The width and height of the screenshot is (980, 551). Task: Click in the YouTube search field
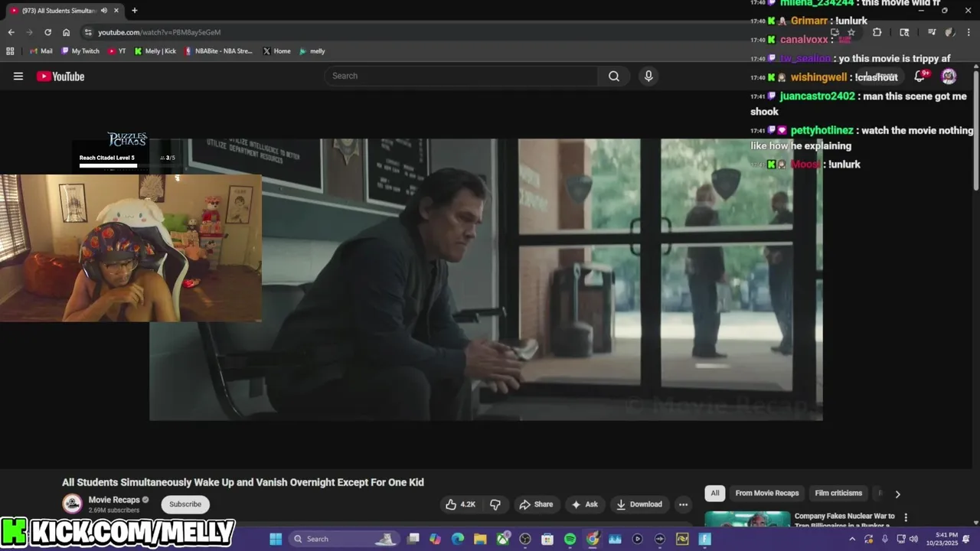(x=462, y=76)
